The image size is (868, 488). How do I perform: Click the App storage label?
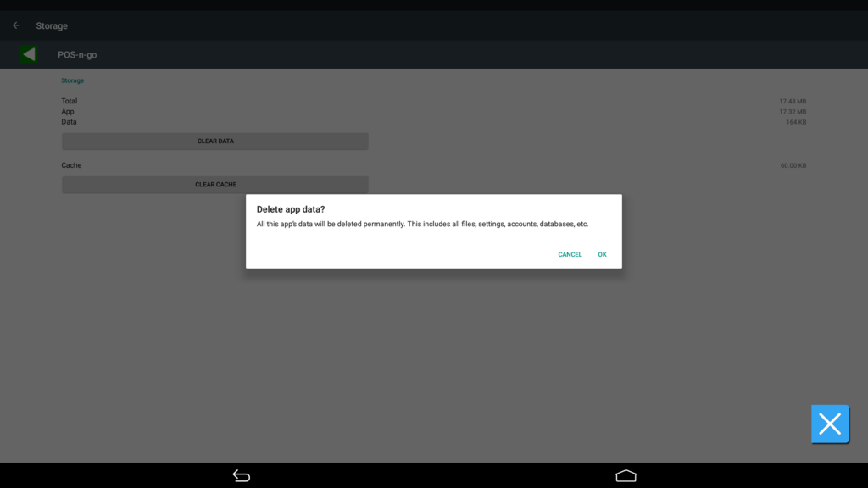pos(68,112)
